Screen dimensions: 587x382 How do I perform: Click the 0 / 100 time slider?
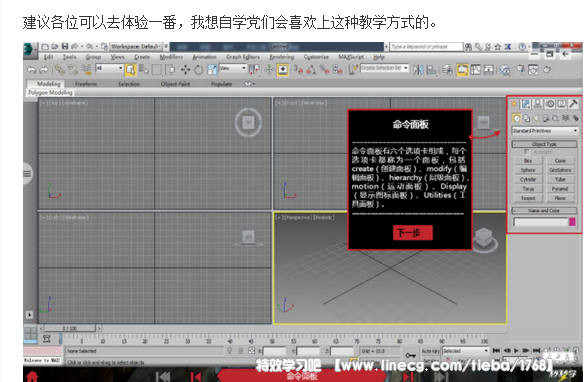pyautogui.click(x=70, y=328)
